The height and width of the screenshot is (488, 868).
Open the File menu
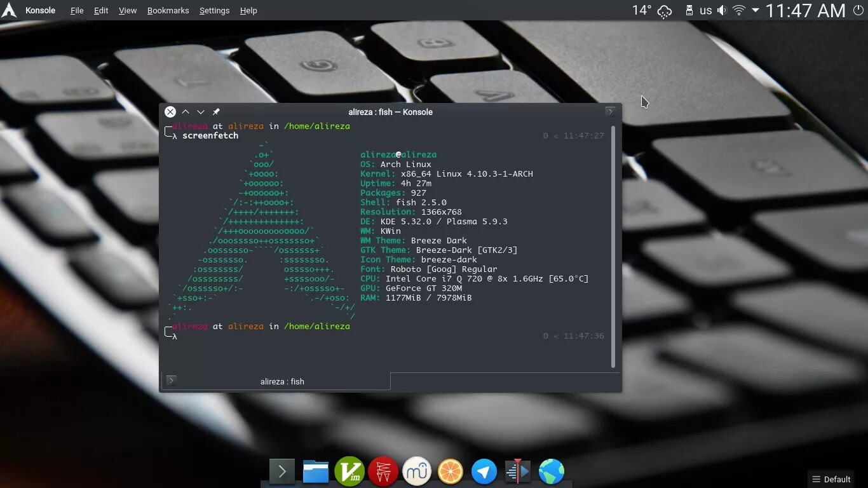(x=77, y=10)
